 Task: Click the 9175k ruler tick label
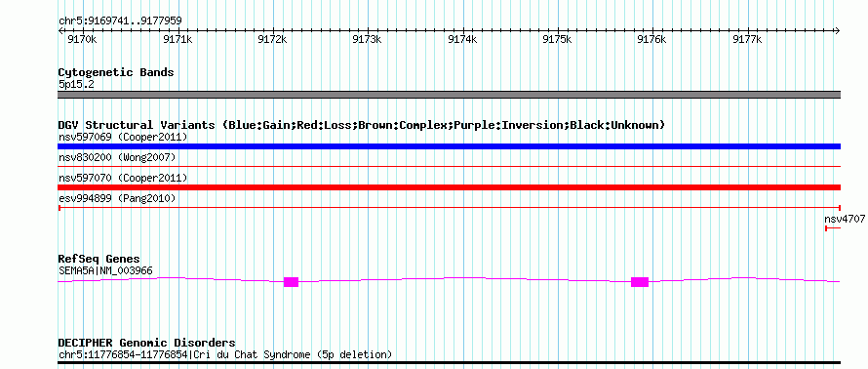tap(558, 40)
